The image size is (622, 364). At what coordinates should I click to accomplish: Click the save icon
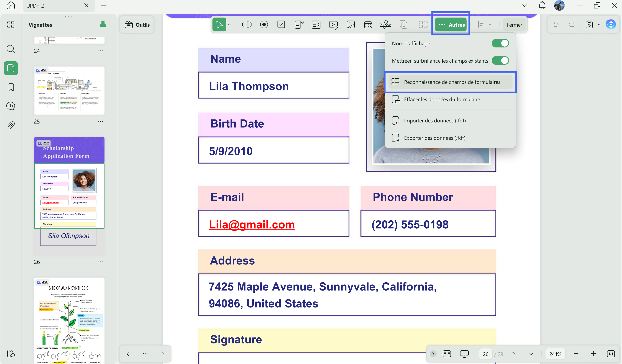(589, 24)
